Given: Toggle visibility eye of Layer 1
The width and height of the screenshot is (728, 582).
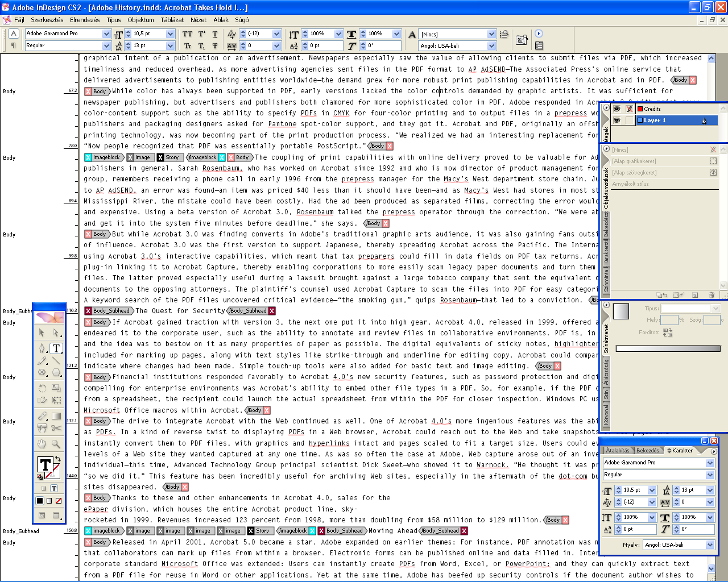Looking at the screenshot, I should pos(617,120).
